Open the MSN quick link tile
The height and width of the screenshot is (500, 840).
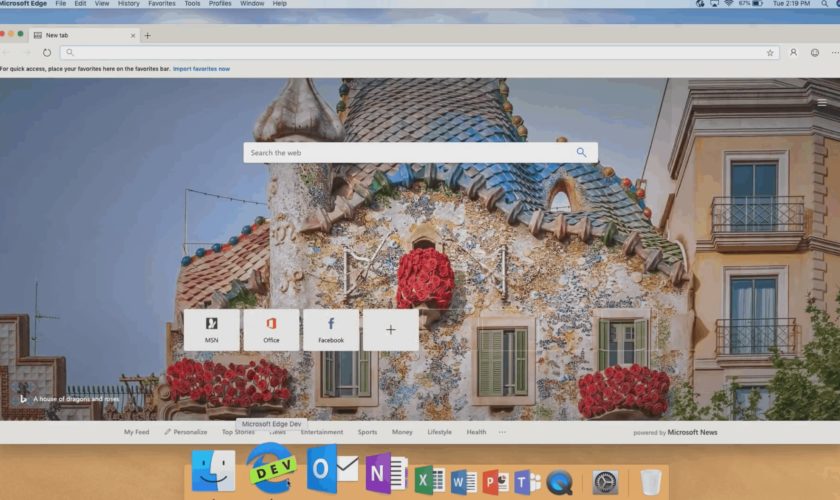click(211, 329)
